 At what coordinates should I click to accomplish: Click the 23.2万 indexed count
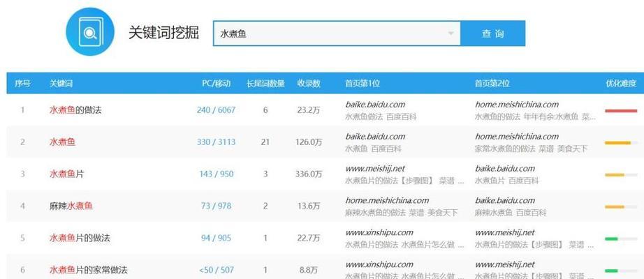click(309, 110)
